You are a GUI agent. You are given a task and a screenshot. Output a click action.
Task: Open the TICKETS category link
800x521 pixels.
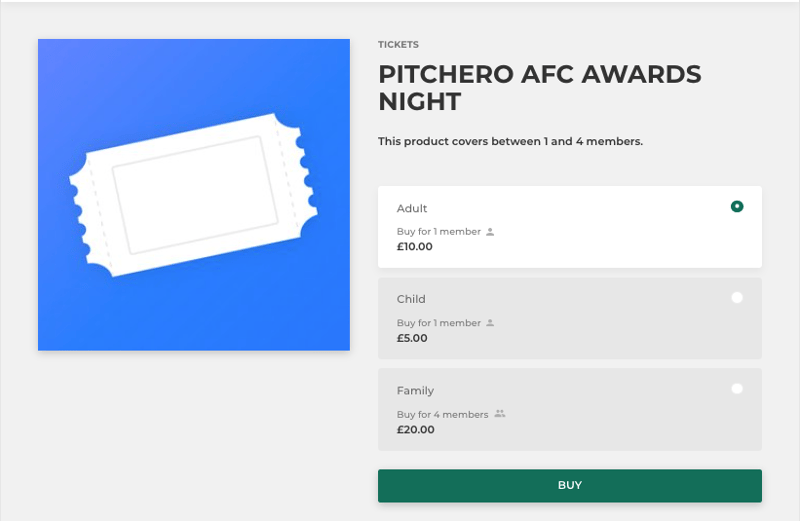coord(398,44)
